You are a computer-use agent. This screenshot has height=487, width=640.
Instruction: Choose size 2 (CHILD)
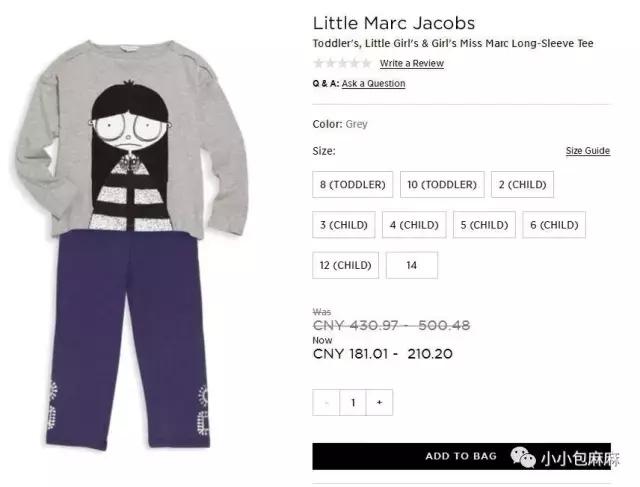522,185
